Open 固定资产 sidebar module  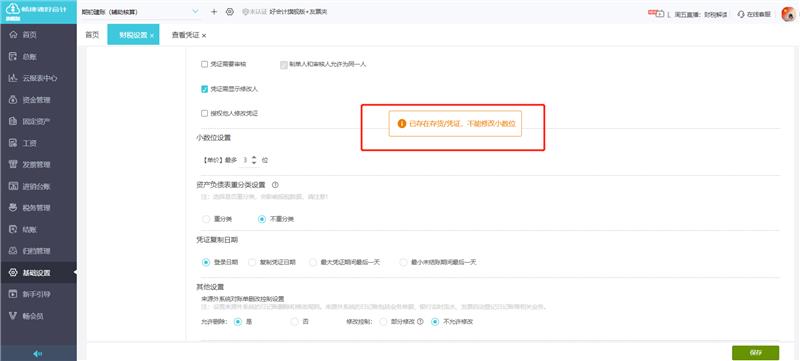(38, 121)
